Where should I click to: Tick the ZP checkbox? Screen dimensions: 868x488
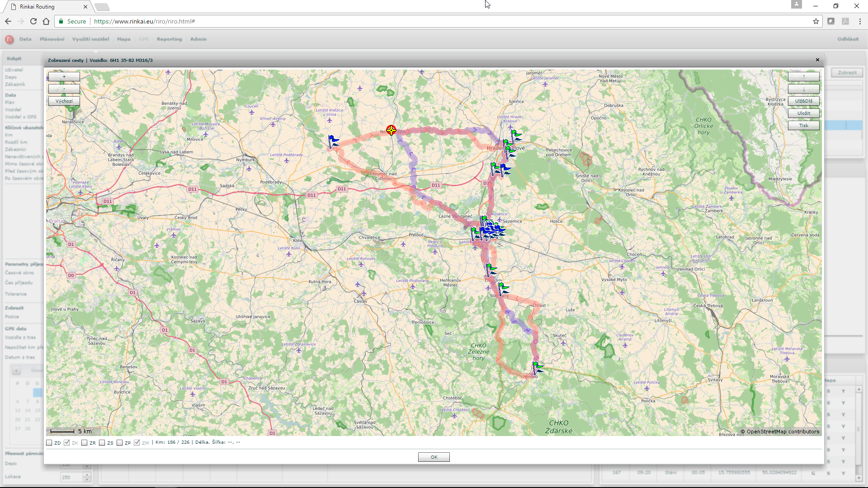(x=120, y=443)
